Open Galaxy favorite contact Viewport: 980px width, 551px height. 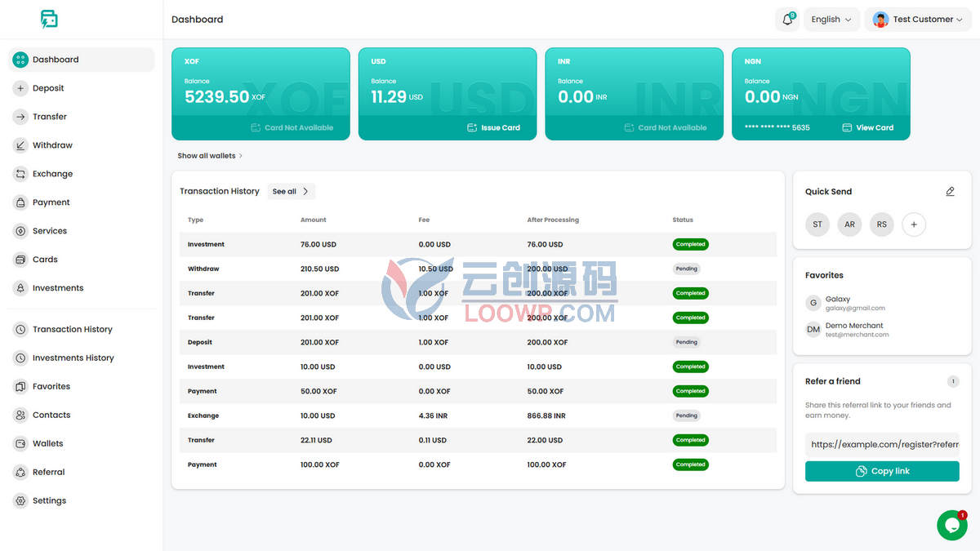pyautogui.click(x=845, y=304)
